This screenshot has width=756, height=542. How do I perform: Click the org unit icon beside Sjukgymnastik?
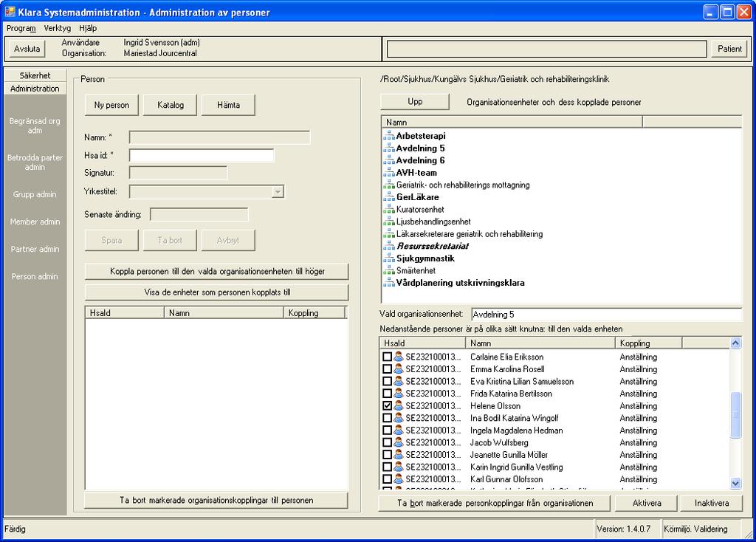[389, 258]
